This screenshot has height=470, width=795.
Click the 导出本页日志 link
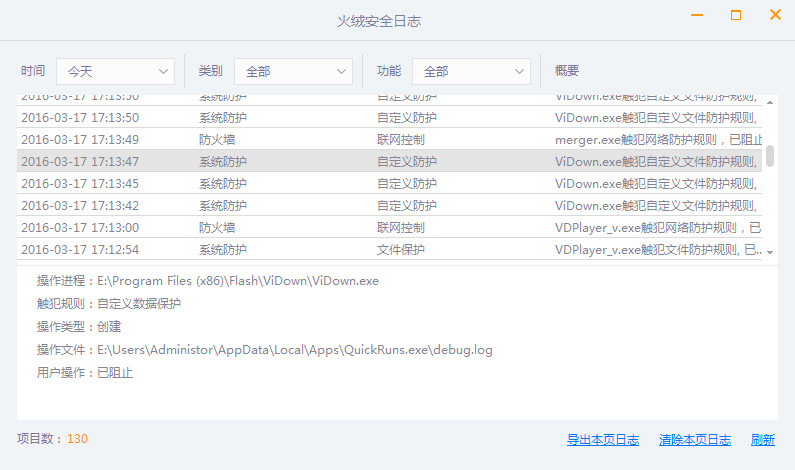pos(603,440)
